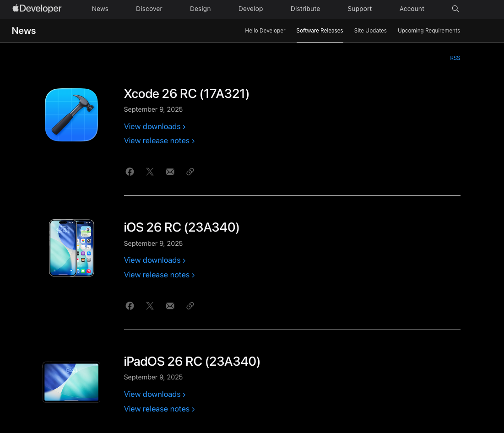Copy link for iOS 26 RC
Screen dimensions: 504x433
tap(190, 306)
